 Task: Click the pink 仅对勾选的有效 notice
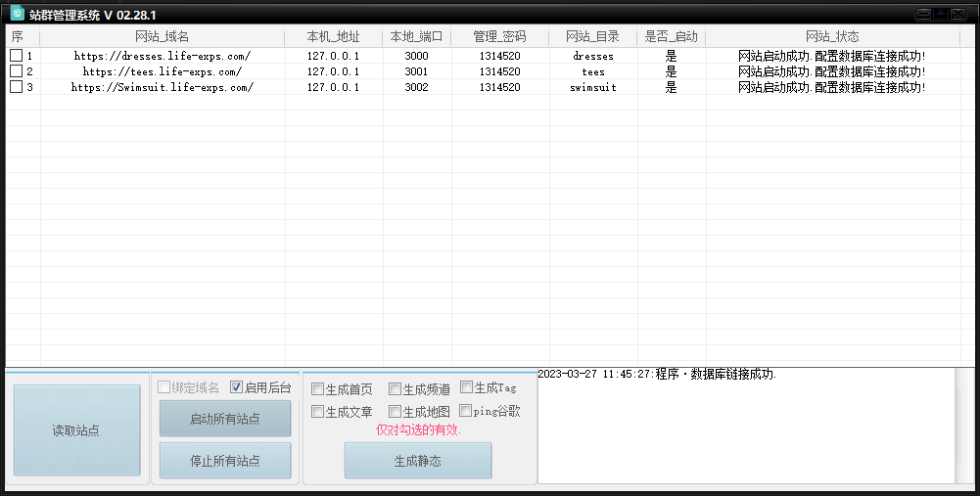pyautogui.click(x=418, y=429)
